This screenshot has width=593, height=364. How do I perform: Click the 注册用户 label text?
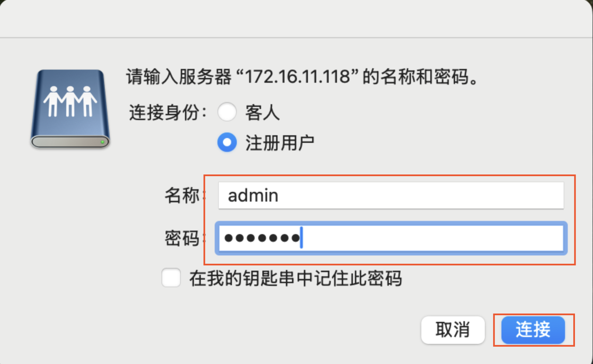tap(280, 143)
